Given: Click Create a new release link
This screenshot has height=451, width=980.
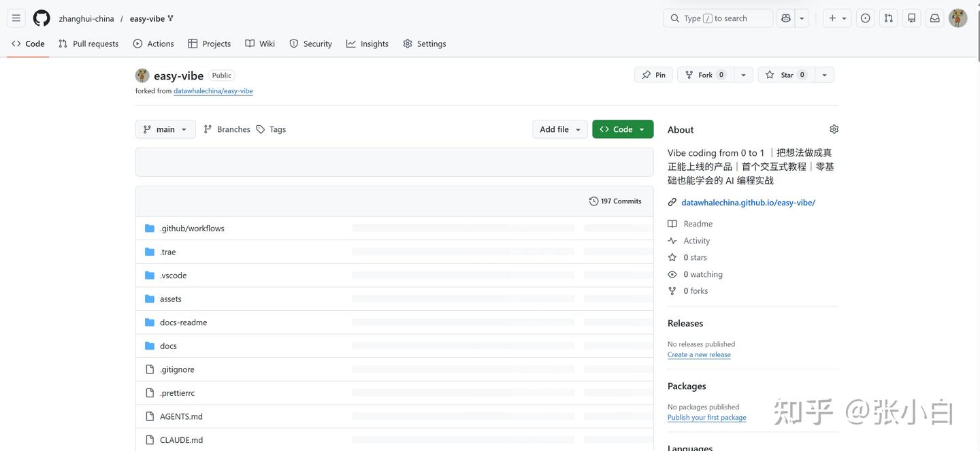Looking at the screenshot, I should tap(699, 354).
